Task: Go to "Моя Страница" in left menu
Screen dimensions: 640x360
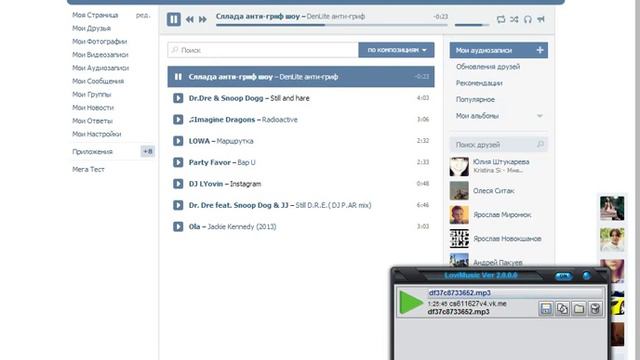Action: [95, 15]
